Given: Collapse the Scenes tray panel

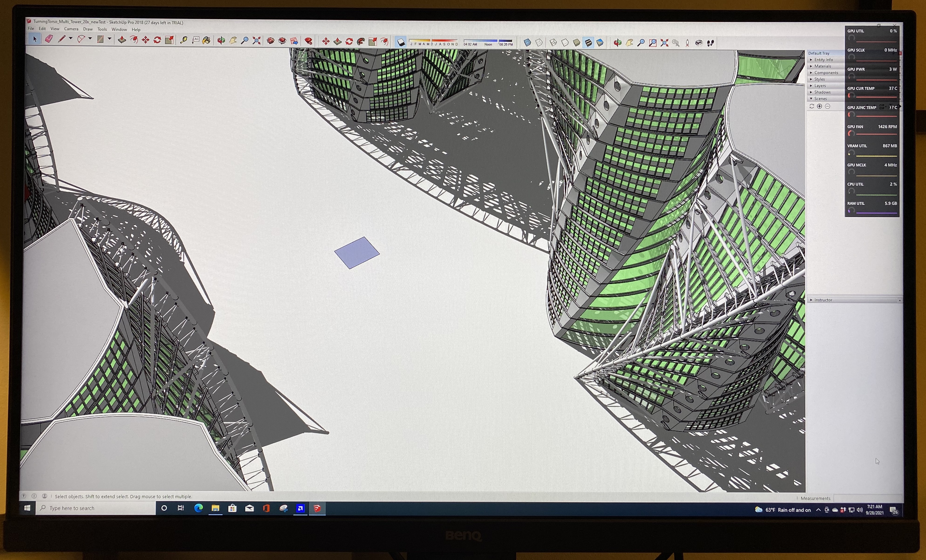Looking at the screenshot, I should pos(820,99).
